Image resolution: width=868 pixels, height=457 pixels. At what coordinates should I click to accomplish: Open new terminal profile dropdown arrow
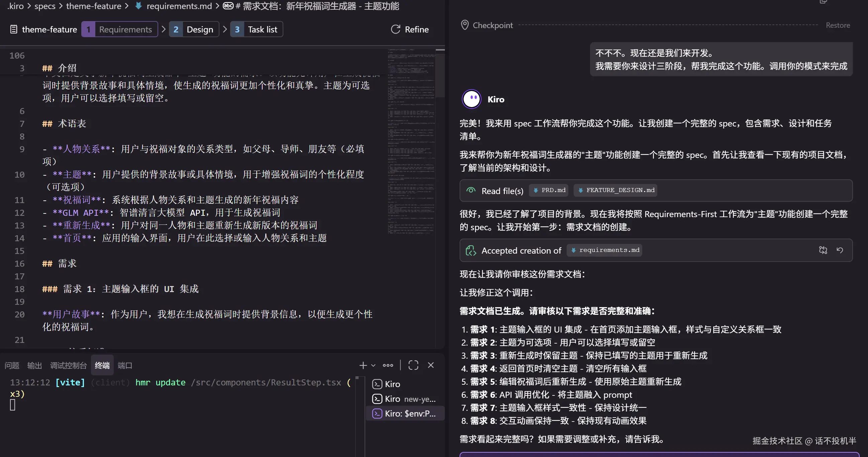tap(373, 365)
